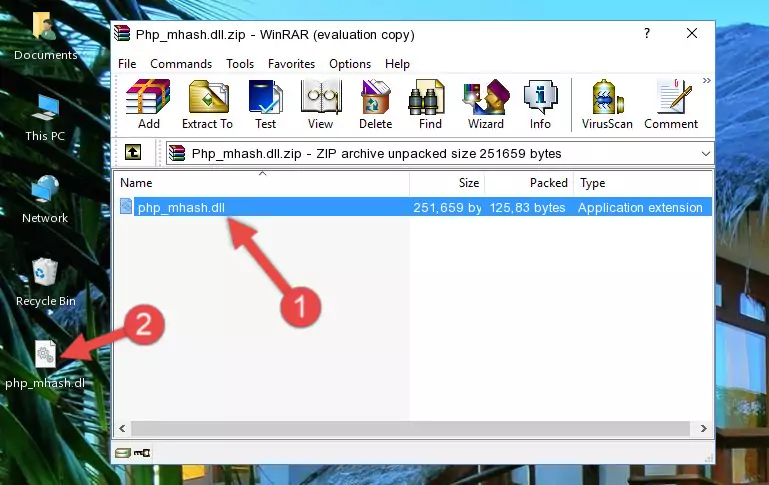Select the Documents desktop icon
The width and height of the screenshot is (769, 485).
coord(45,37)
